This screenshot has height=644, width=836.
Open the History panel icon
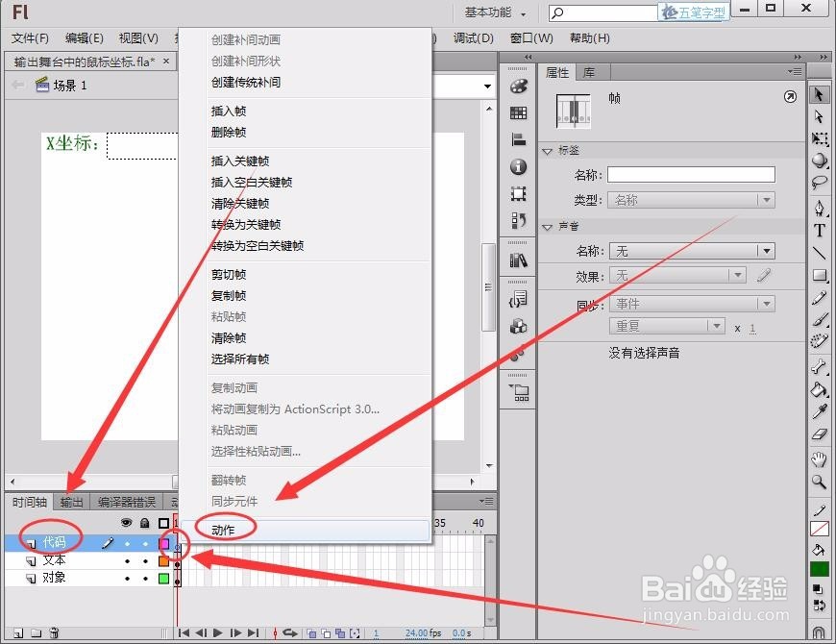518,220
